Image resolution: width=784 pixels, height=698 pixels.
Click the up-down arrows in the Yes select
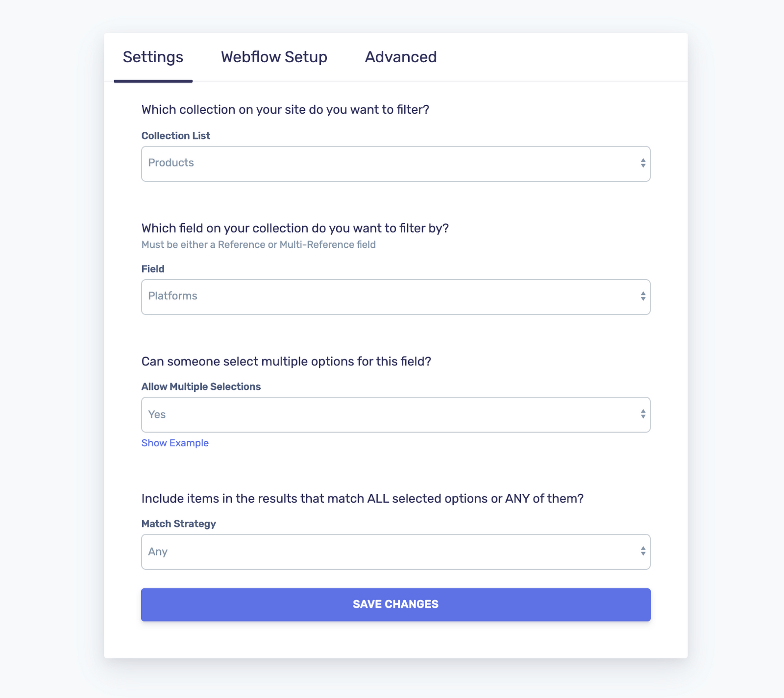(x=643, y=414)
